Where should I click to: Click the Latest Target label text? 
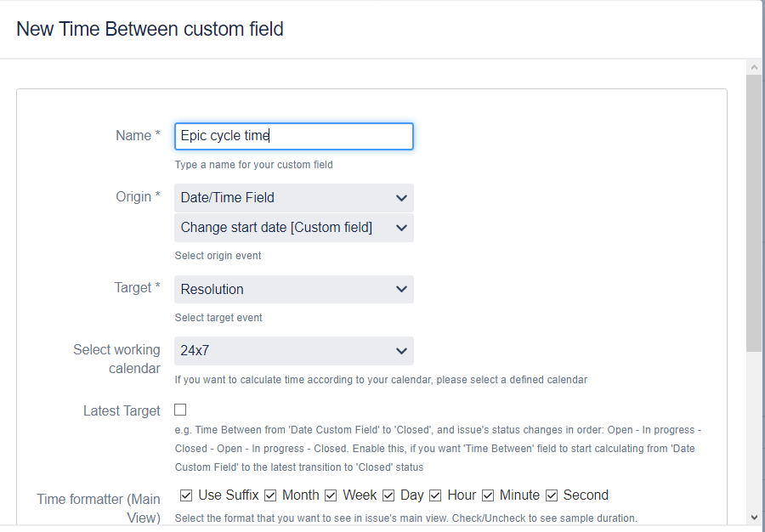122,411
